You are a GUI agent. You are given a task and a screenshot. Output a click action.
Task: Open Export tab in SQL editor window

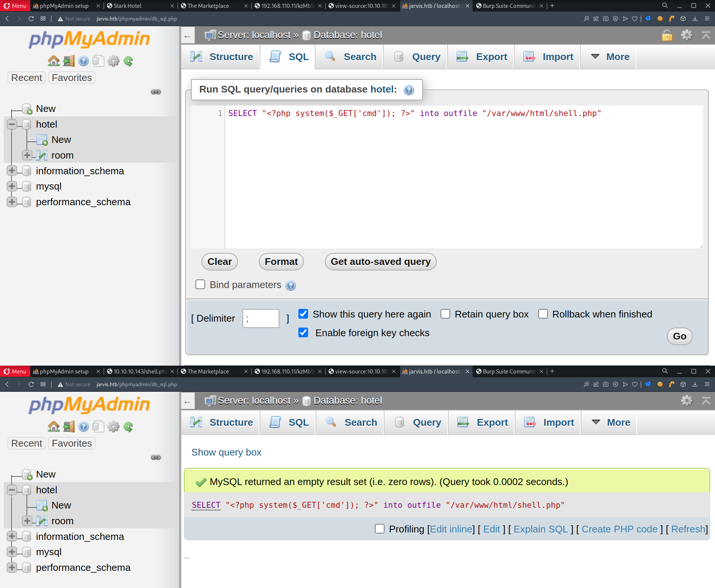[x=481, y=57]
